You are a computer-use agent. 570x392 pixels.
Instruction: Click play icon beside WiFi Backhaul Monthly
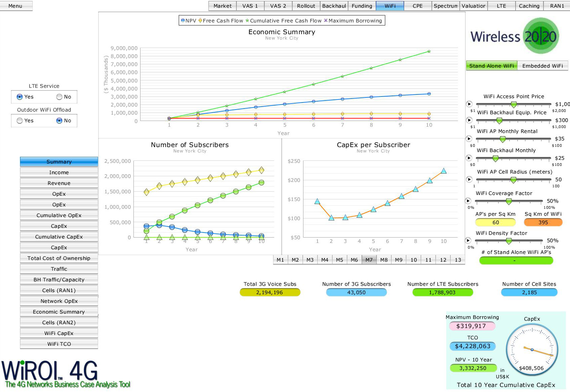469,158
